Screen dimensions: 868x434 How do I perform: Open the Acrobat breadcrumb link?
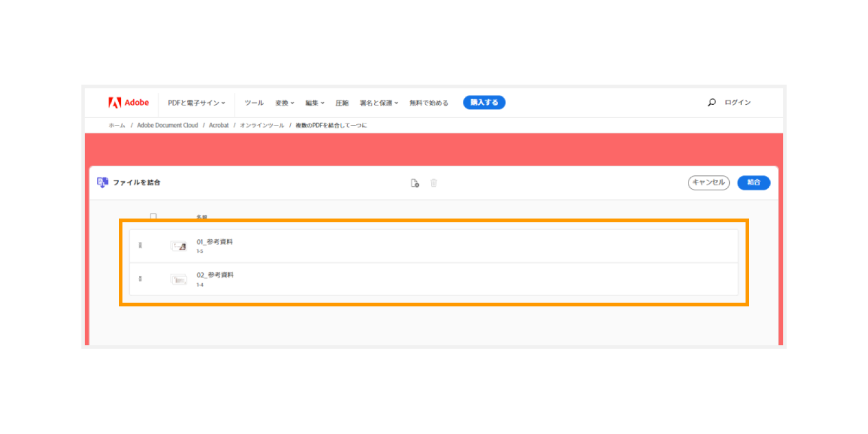[x=219, y=125]
